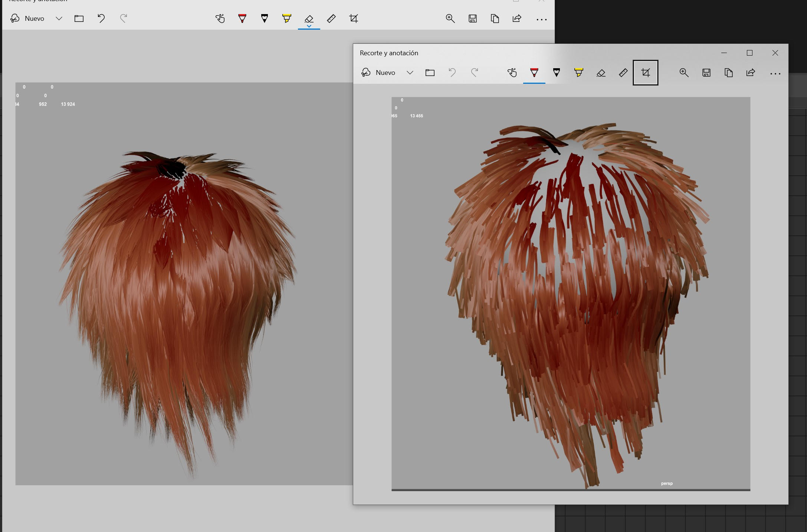Expand Nuevo dropdown in back window
This screenshot has width=807, height=532.
(x=59, y=19)
